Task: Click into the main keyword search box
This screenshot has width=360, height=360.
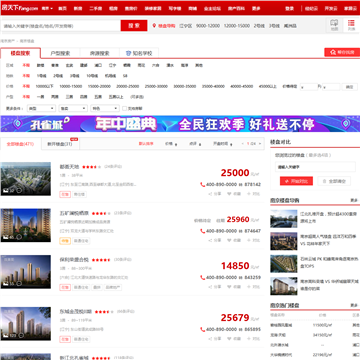Action: (x=61, y=26)
